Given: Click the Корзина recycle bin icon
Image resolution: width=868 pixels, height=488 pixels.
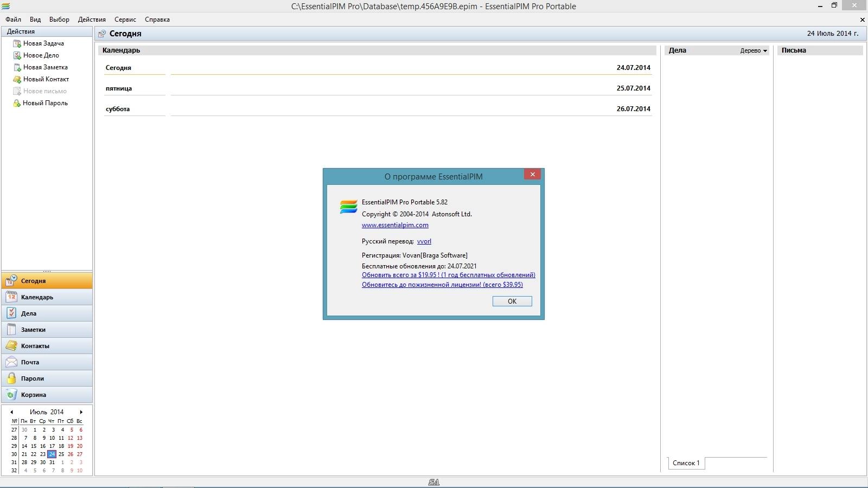Looking at the screenshot, I should (11, 394).
